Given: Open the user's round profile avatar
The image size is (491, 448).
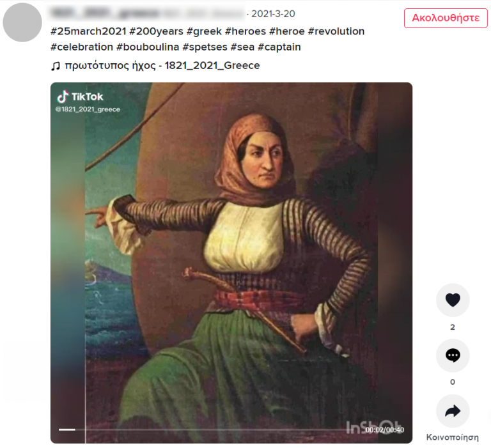Looking at the screenshot, I should pyautogui.click(x=22, y=22).
